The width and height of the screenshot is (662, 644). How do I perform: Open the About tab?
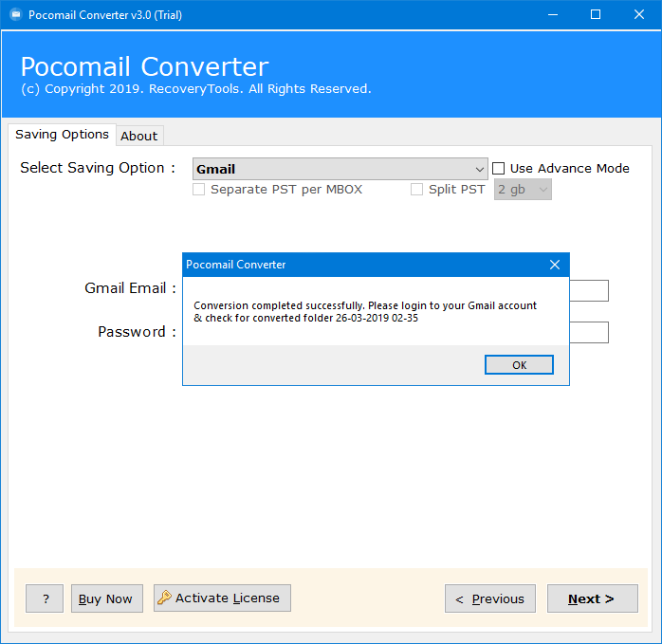(139, 136)
